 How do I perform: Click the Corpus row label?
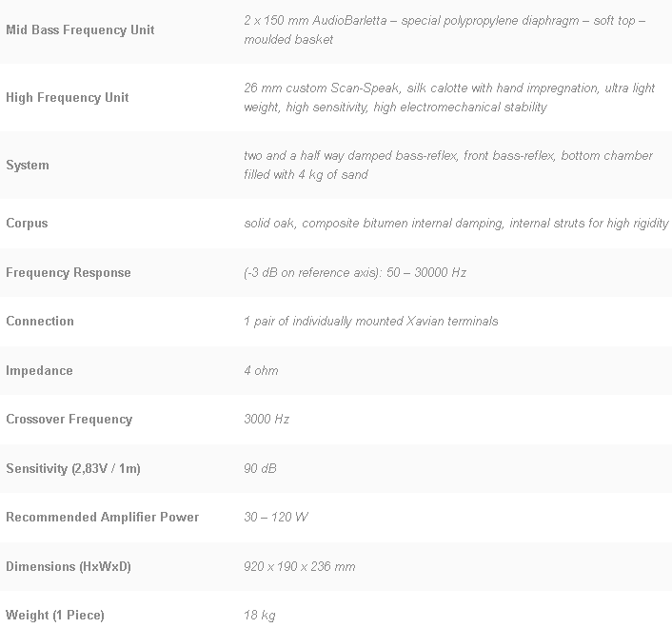[x=27, y=223]
